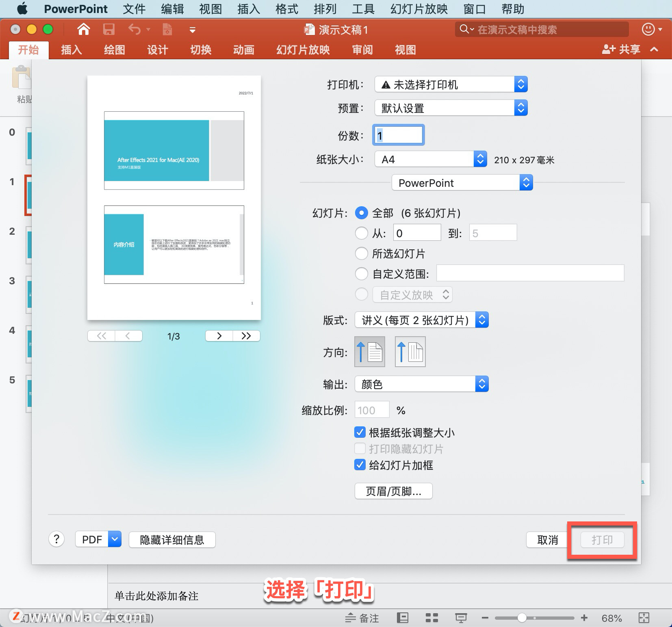
Task: Click the Apple menu icon
Action: (22, 9)
